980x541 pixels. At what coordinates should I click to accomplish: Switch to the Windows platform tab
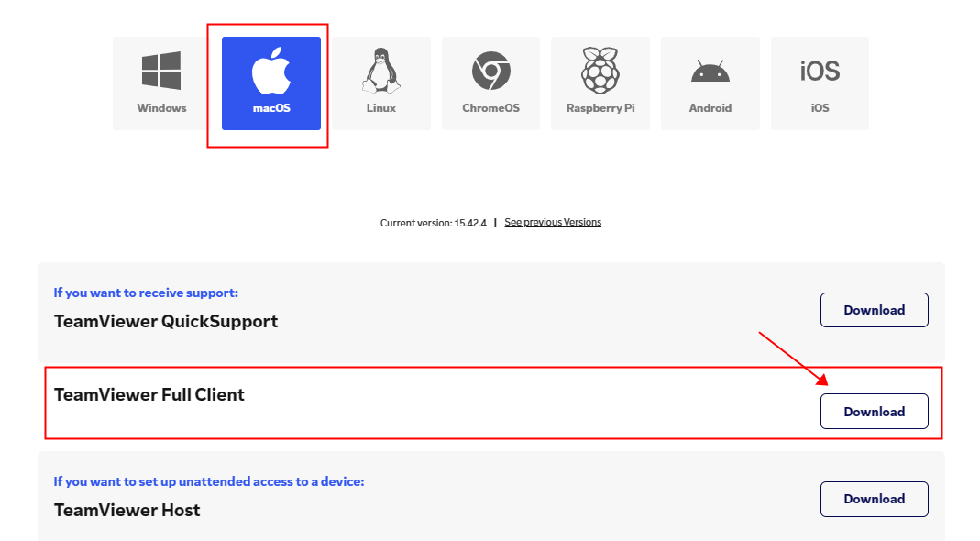pyautogui.click(x=160, y=83)
